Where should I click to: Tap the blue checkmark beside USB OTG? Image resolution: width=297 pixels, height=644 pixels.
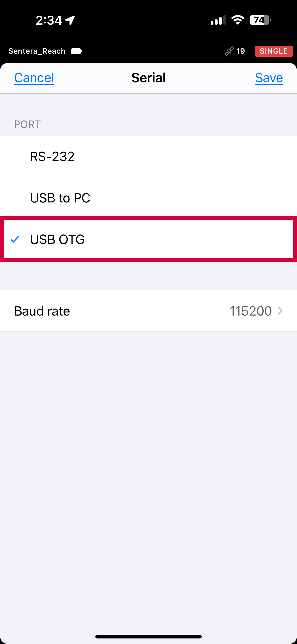tap(15, 239)
